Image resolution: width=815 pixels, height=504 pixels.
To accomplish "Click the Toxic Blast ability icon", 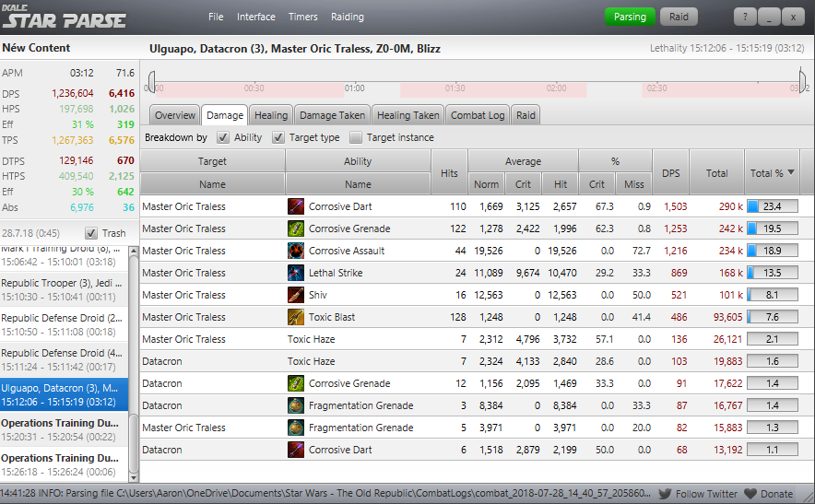I will (x=296, y=317).
